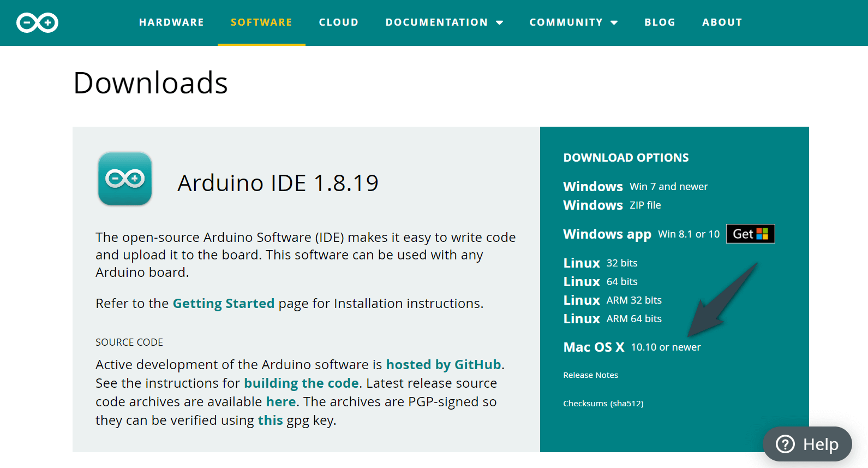Open the Blog page
Image resolution: width=868 pixels, height=468 pixels.
coord(660,22)
